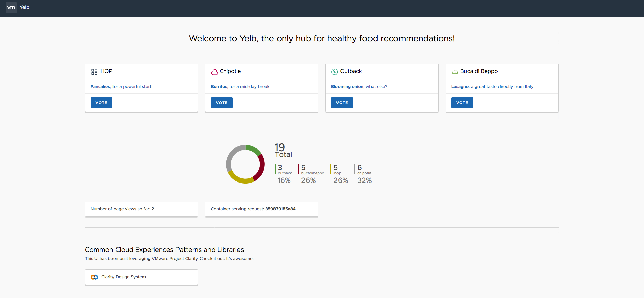The width and height of the screenshot is (644, 298).
Task: Click the donut chart of votes
Action: (245, 164)
